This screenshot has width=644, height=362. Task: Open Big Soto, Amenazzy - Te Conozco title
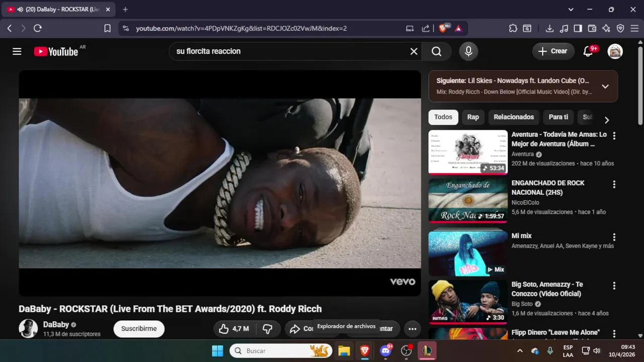tap(547, 289)
